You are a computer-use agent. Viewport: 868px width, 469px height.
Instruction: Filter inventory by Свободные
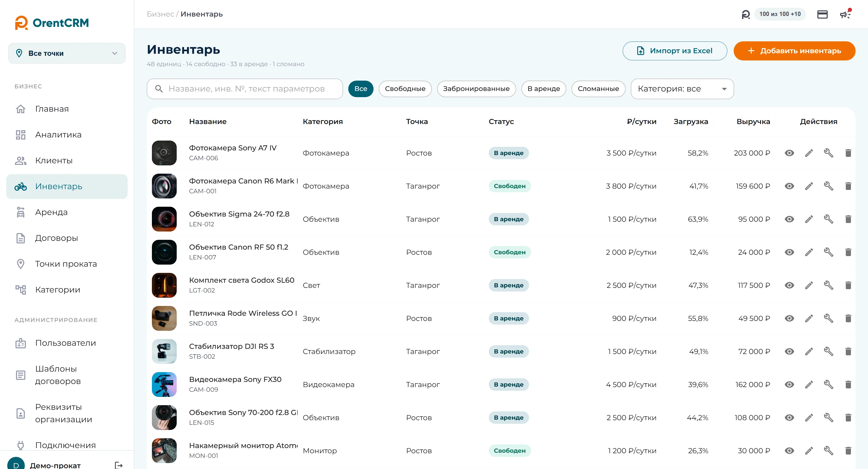405,89
